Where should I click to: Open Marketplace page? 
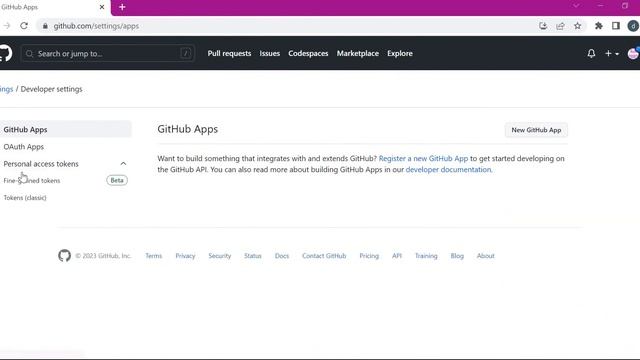(x=358, y=53)
